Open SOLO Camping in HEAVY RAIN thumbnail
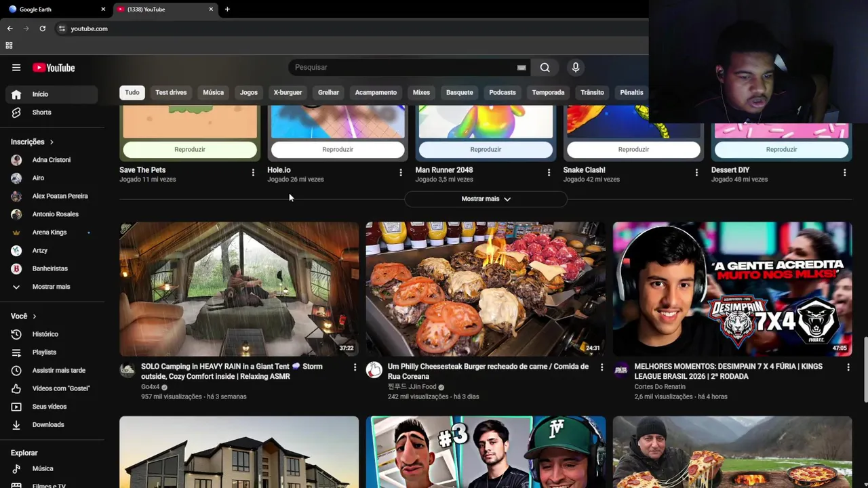Viewport: 868px width, 488px height. tap(239, 289)
